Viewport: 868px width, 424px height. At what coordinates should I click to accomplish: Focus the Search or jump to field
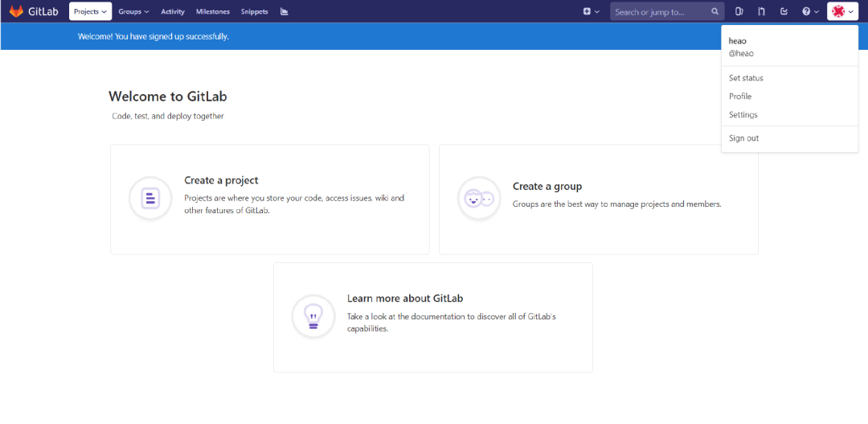[x=659, y=12]
